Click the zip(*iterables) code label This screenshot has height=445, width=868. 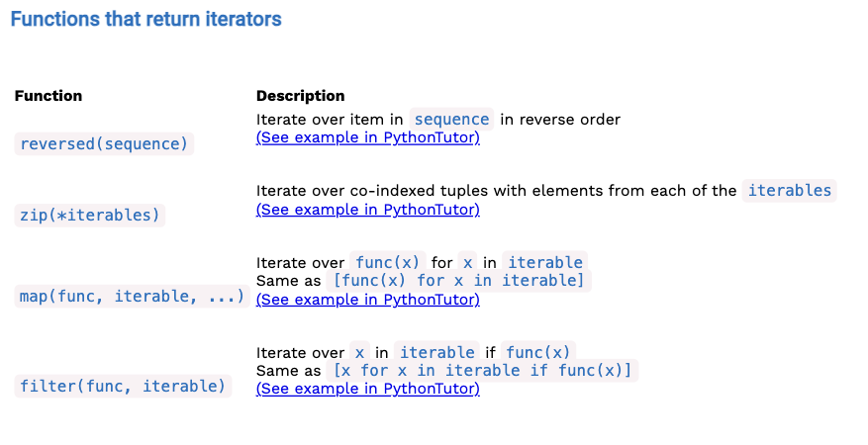click(x=90, y=215)
